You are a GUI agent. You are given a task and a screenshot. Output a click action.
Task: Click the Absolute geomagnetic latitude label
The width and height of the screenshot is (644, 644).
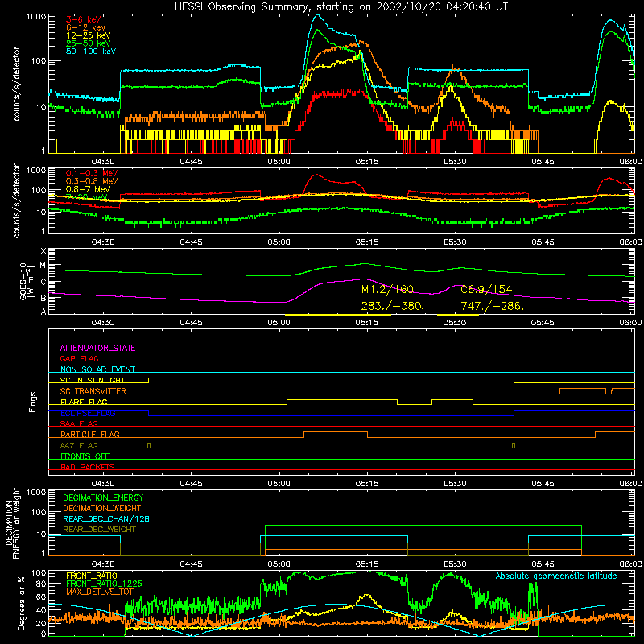tap(556, 576)
